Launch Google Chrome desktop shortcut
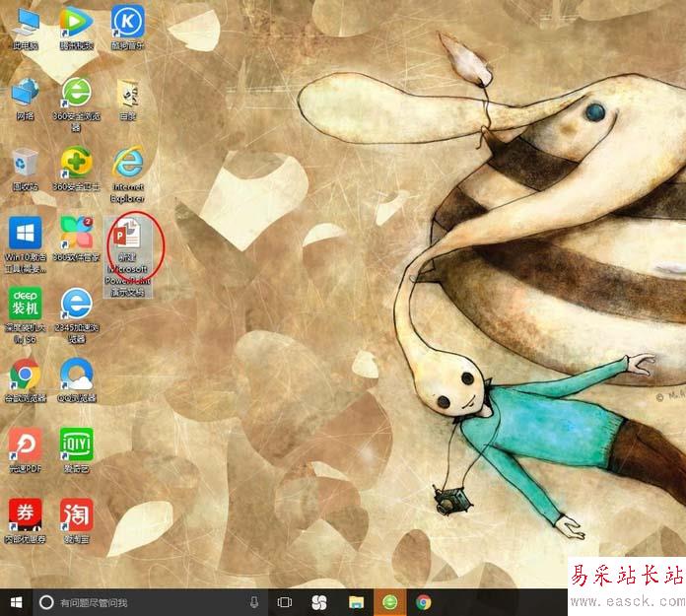686x616 pixels. [x=25, y=380]
